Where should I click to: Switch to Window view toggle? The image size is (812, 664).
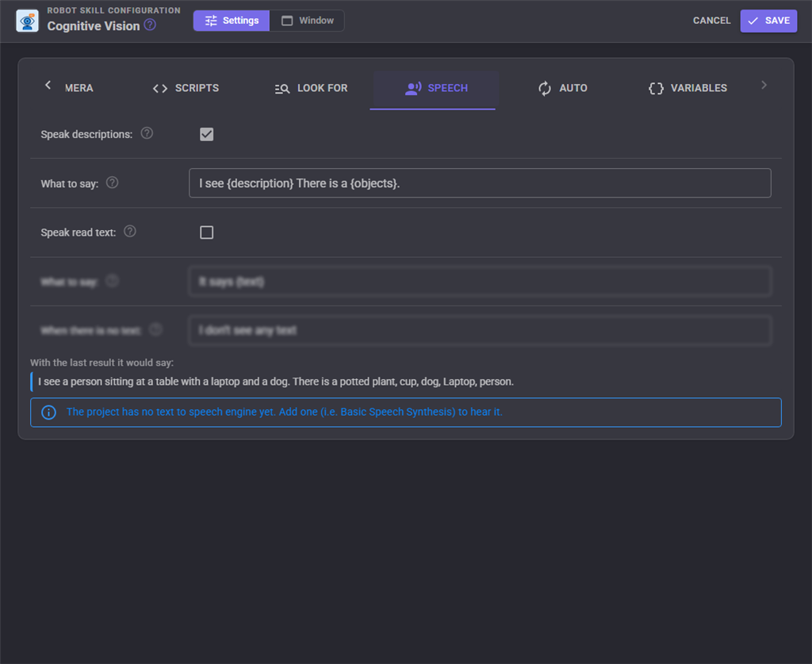click(x=307, y=21)
